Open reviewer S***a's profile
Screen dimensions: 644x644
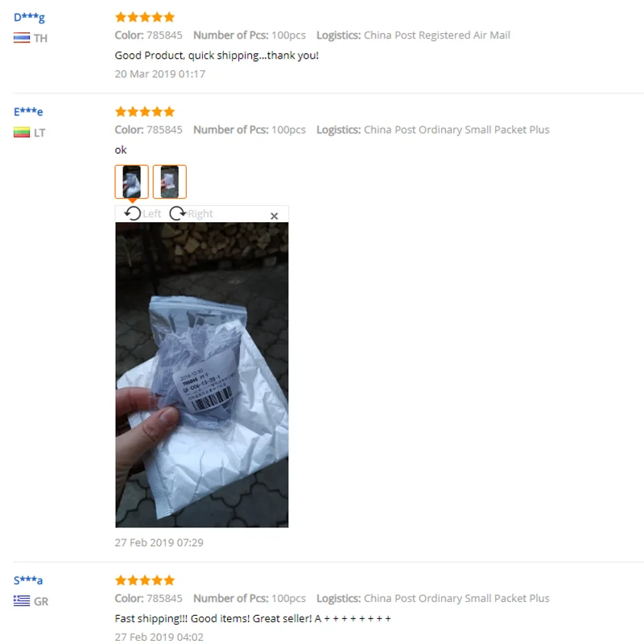pyautogui.click(x=28, y=580)
